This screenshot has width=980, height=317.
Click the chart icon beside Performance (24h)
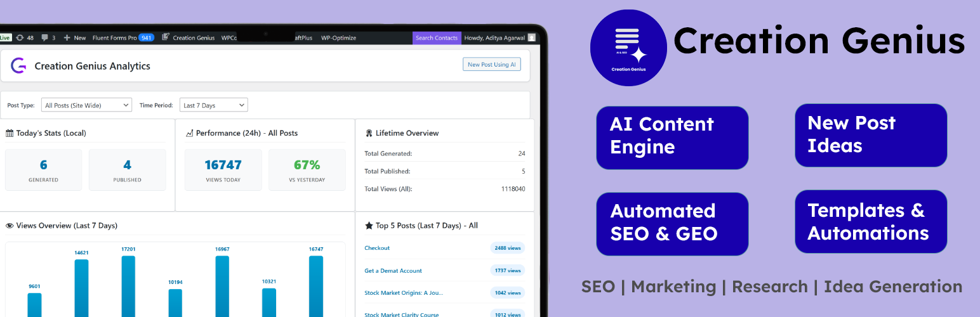pos(189,133)
